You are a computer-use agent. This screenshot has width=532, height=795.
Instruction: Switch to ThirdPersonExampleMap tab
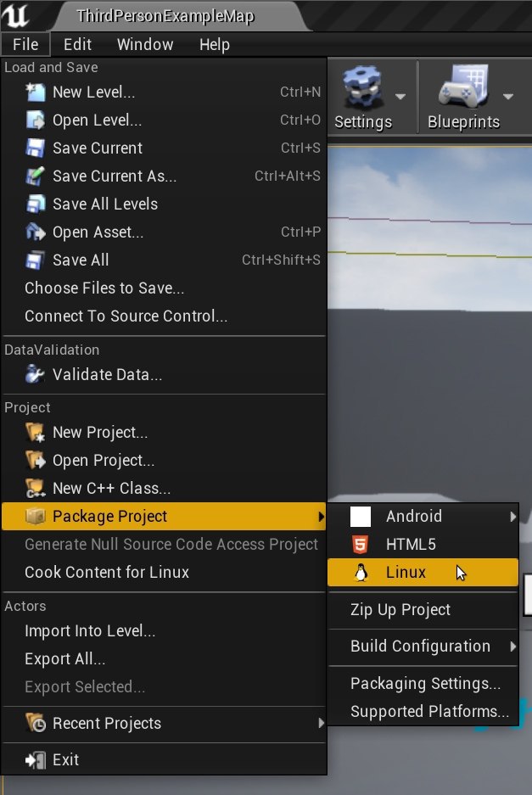pyautogui.click(x=165, y=16)
